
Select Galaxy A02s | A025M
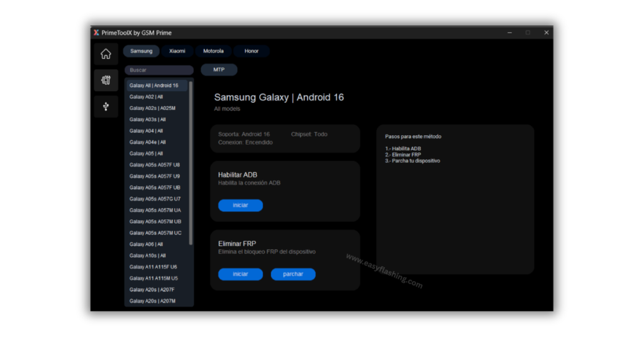tap(157, 108)
